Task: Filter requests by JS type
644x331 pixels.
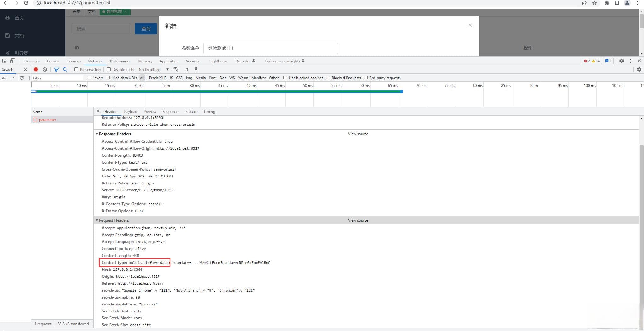Action: coord(171,78)
